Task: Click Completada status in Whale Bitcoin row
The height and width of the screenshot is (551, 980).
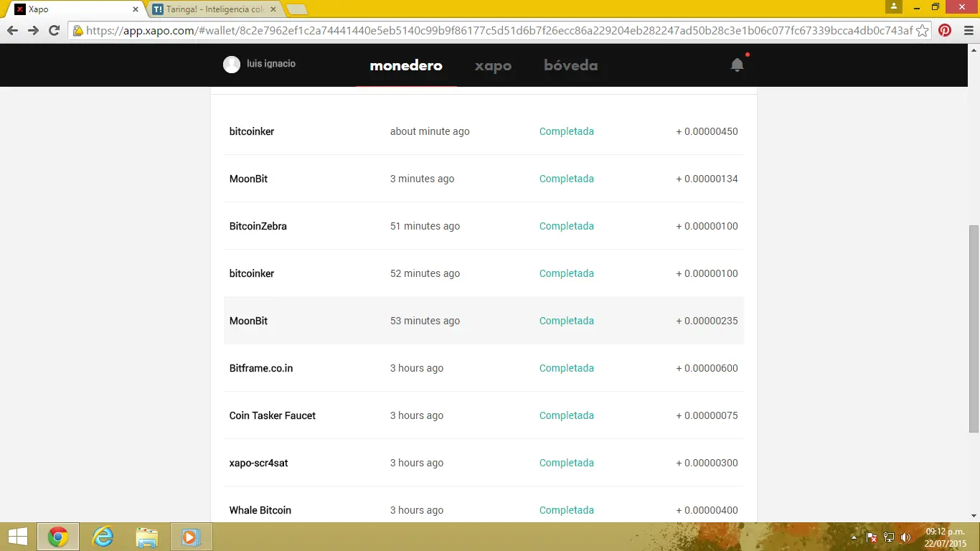Action: tap(567, 510)
